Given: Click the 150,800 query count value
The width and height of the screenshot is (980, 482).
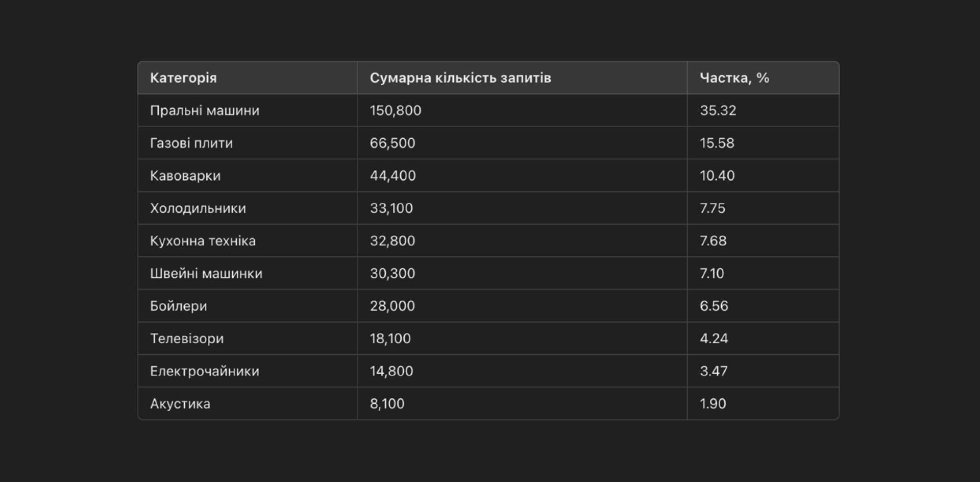Looking at the screenshot, I should point(396,111).
